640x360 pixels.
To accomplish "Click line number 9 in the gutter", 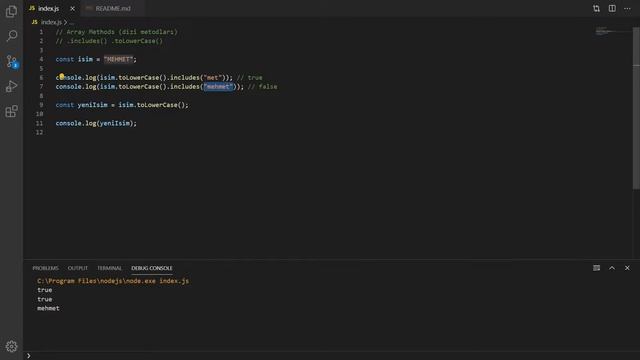I will click(x=41, y=105).
